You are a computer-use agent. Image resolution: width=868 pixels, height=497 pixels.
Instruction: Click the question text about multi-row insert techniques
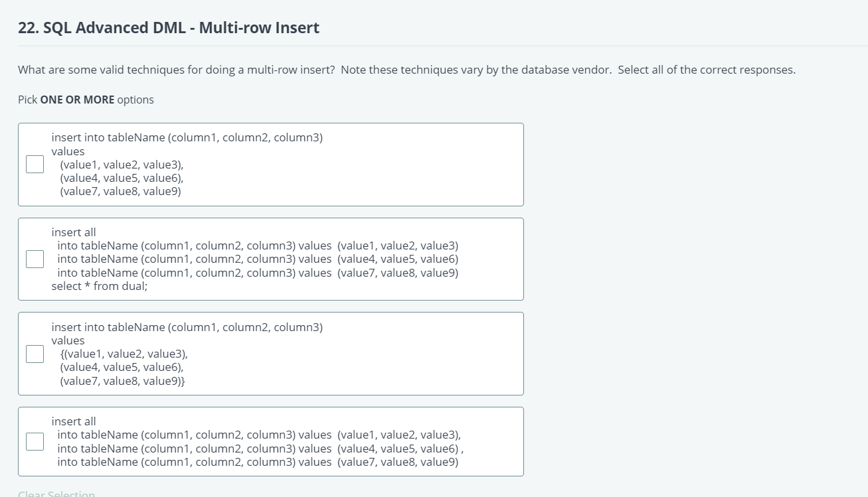[406, 70]
